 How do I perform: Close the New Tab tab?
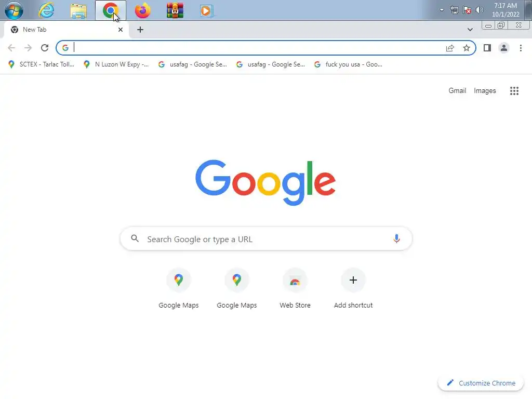pos(121,30)
